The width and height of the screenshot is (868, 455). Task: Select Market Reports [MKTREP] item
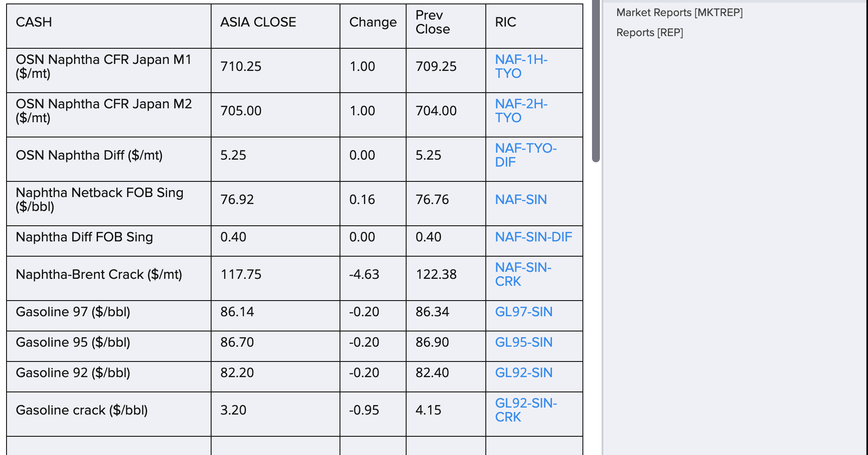tap(680, 13)
